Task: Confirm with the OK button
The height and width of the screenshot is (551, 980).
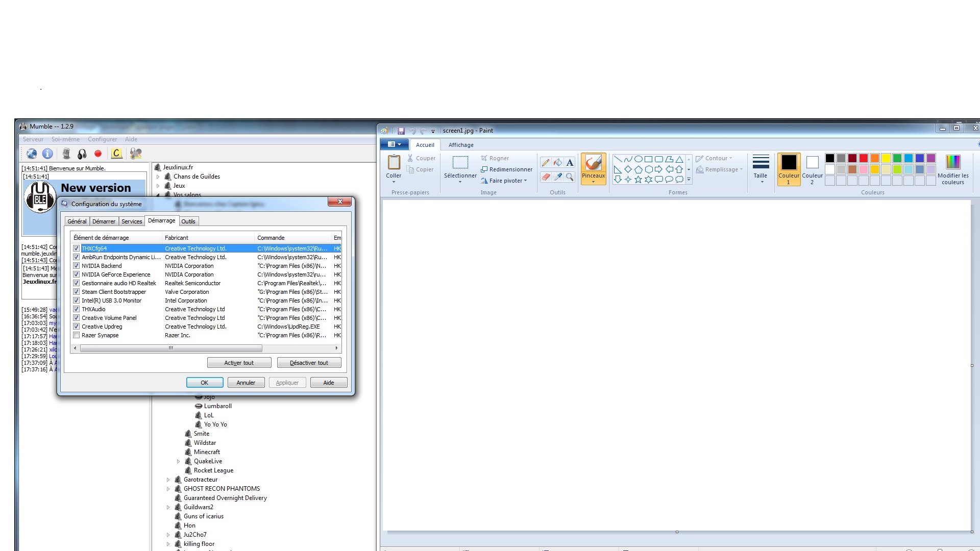Action: pos(205,383)
